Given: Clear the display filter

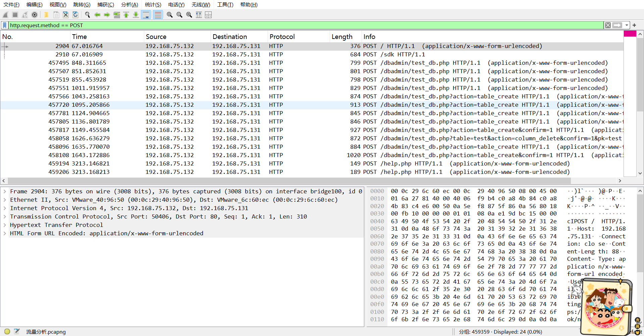Looking at the screenshot, I should [x=608, y=25].
